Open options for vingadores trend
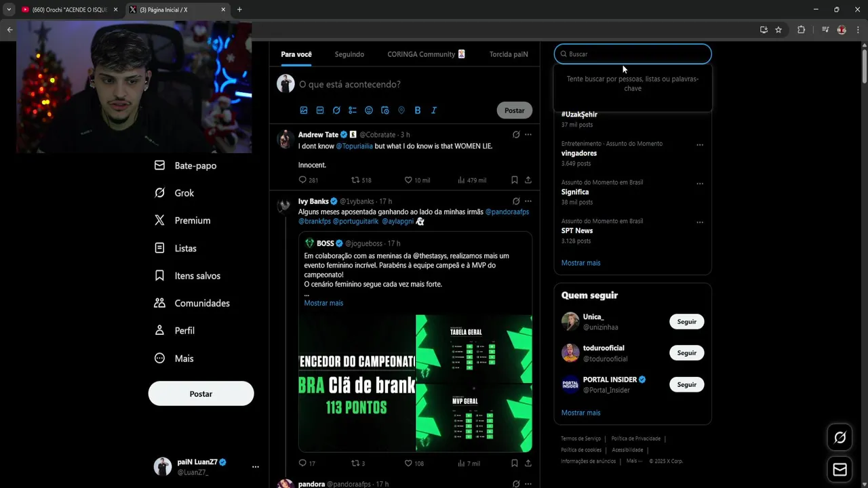The image size is (868, 488). pyautogui.click(x=700, y=145)
